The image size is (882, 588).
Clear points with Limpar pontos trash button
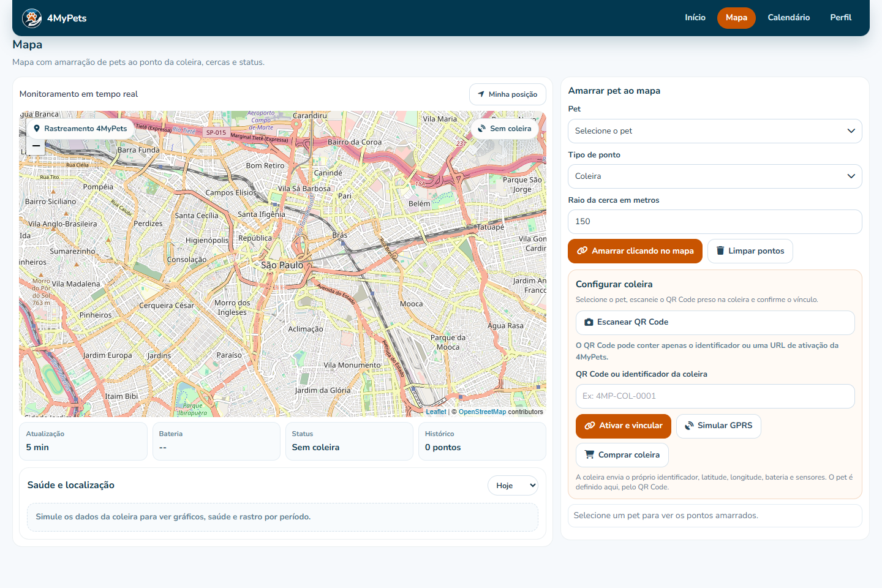750,251
